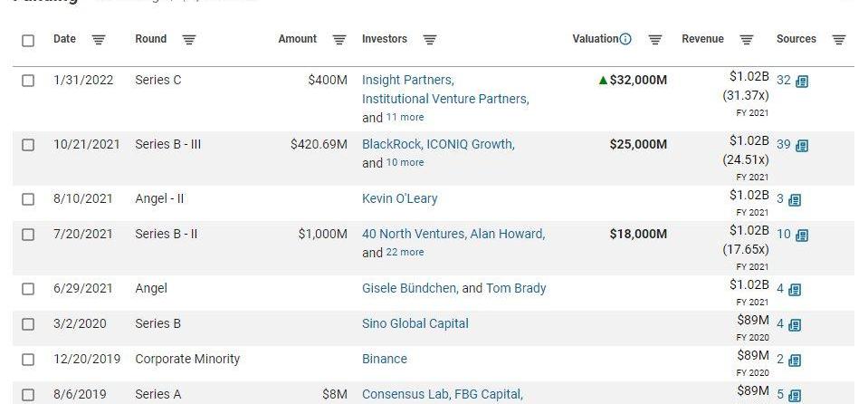Screen dimensions: 868x404
Task: Click sources document icon in Binance row
Action: [795, 361]
